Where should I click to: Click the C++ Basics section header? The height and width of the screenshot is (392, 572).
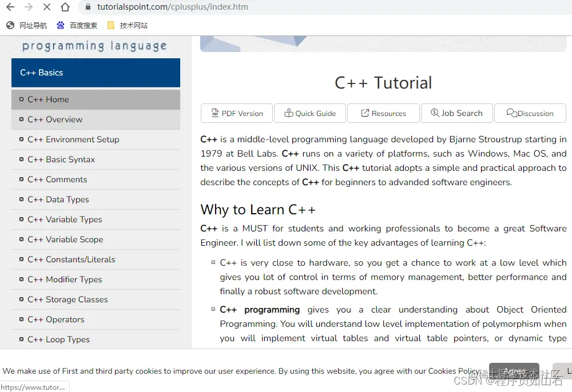coord(96,73)
